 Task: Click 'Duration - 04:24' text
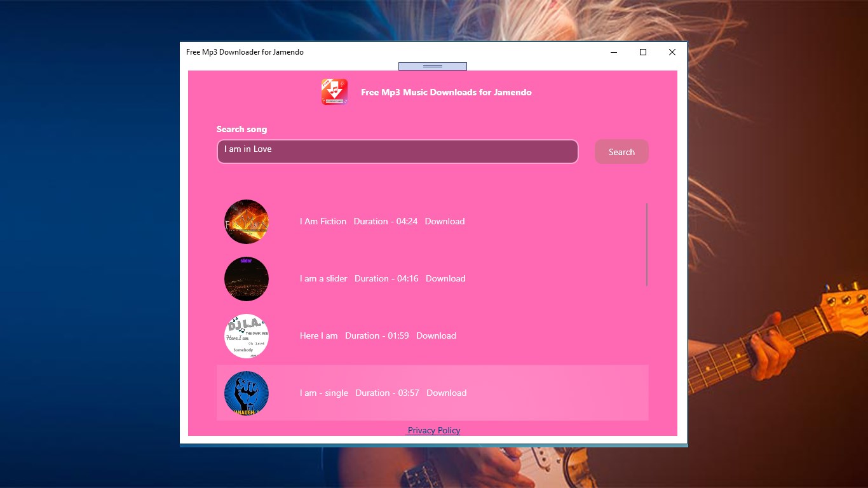click(x=386, y=221)
